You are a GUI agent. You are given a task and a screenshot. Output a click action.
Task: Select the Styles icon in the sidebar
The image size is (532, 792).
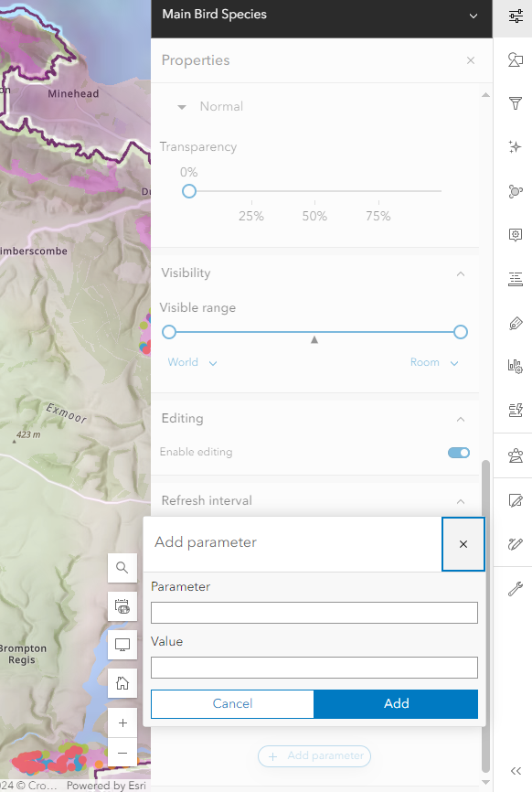point(515,59)
